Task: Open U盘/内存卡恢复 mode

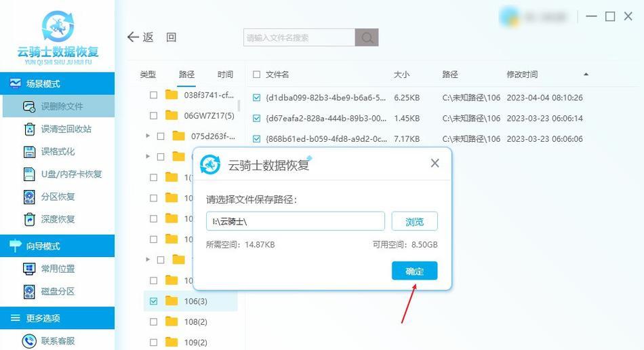Action: point(58,174)
